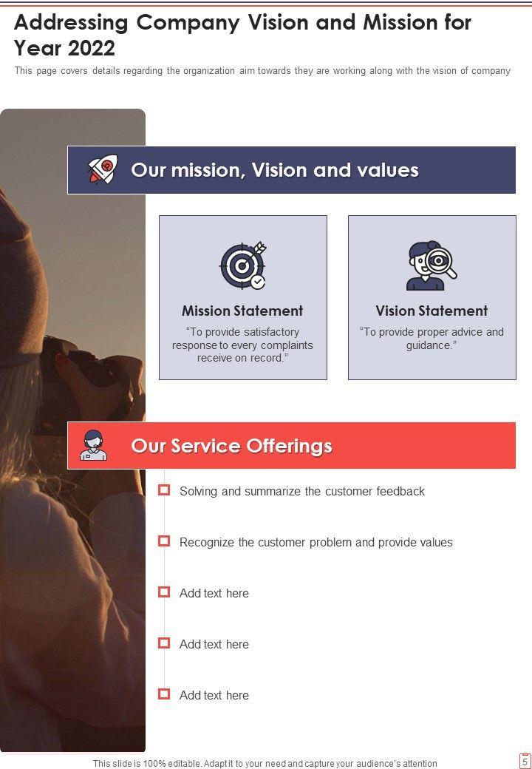Select the photographer image on the left

coord(72,430)
